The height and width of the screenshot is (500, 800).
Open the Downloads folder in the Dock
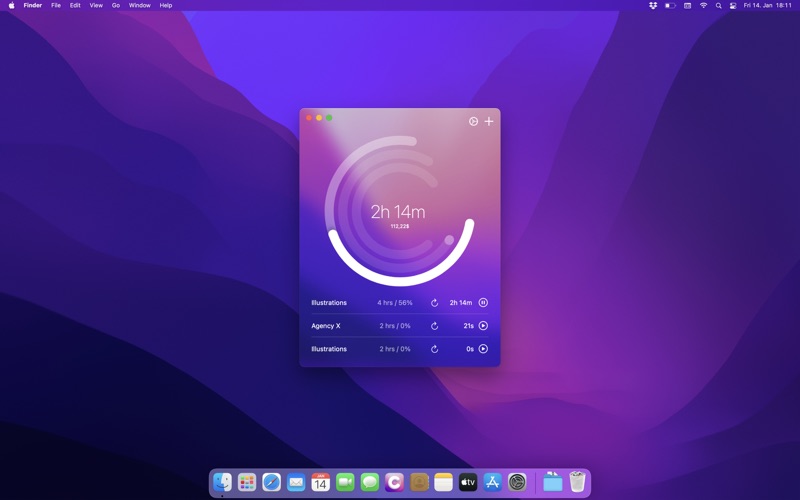[553, 482]
